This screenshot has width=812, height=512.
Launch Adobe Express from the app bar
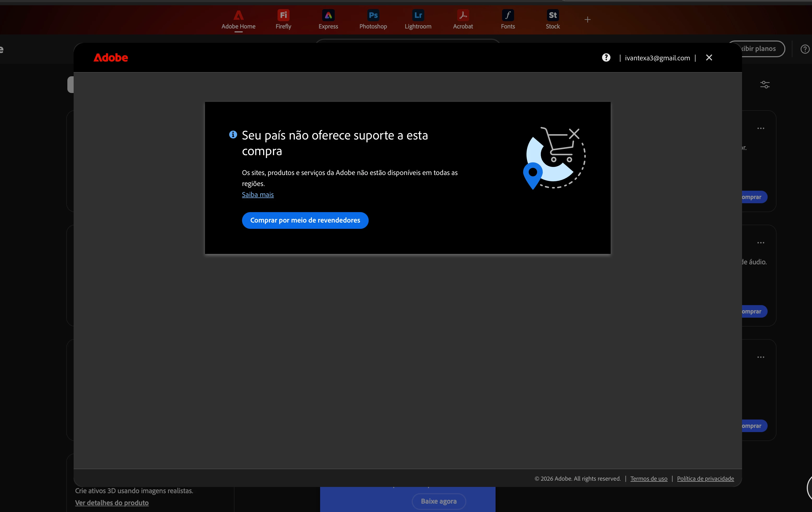coord(328,20)
